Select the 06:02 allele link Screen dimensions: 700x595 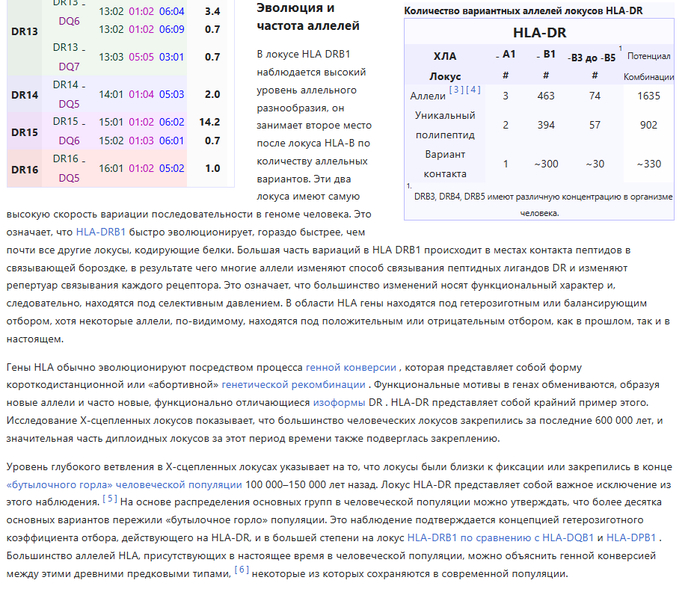pos(171,122)
